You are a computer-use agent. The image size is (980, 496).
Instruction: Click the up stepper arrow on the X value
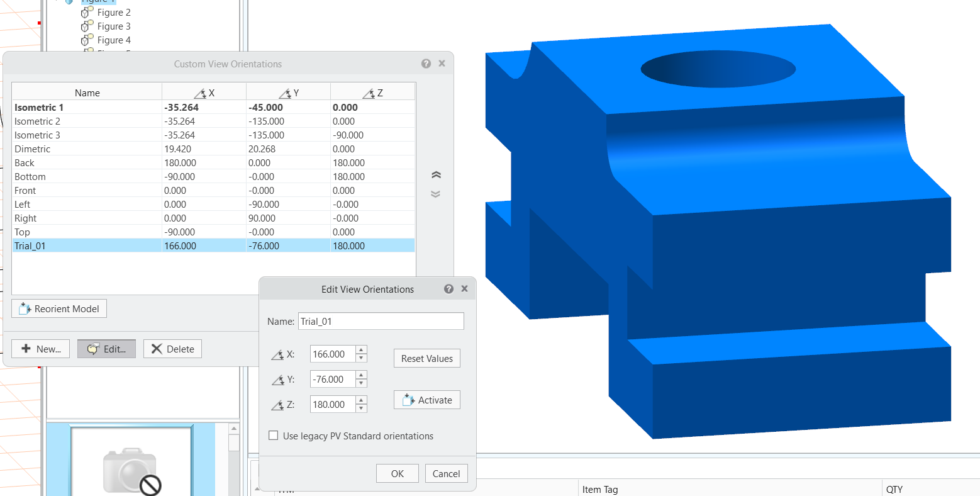pyautogui.click(x=360, y=351)
